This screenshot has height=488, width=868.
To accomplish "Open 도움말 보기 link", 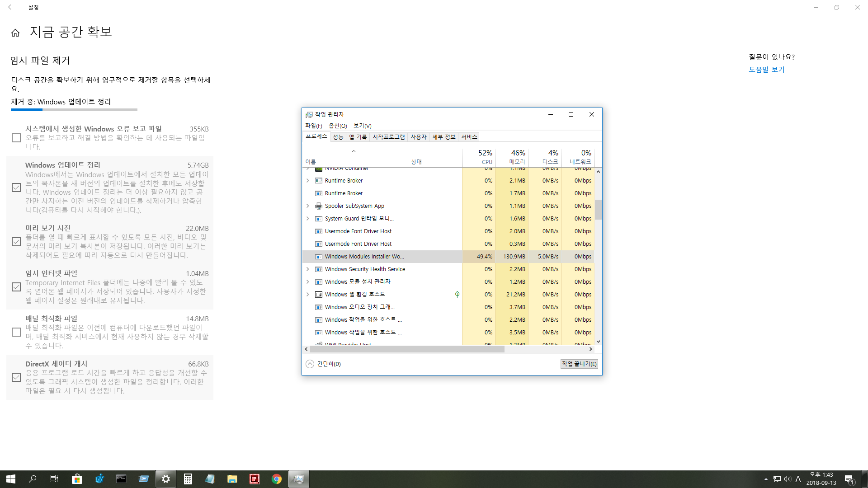I will tap(766, 70).
